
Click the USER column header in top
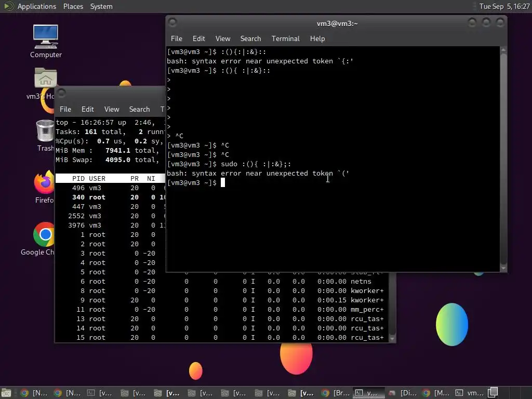97,179
